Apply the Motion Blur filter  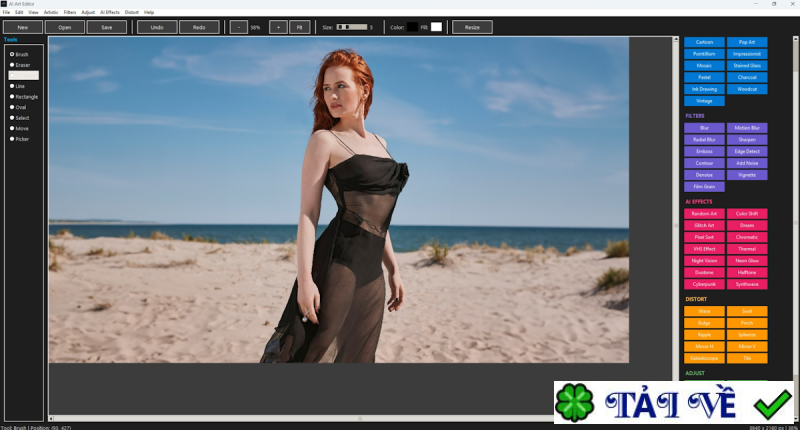tap(747, 128)
